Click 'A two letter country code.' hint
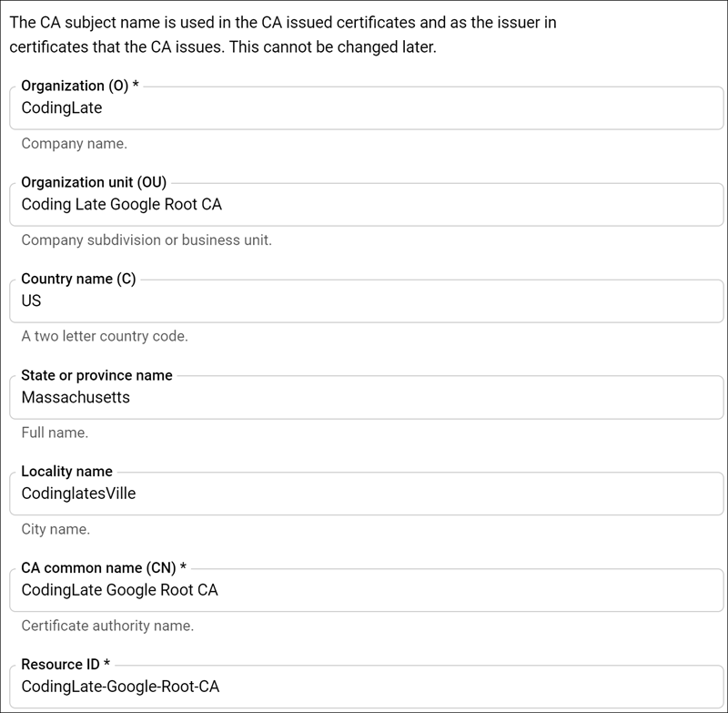Screen dimensions: 728x713 105,336
